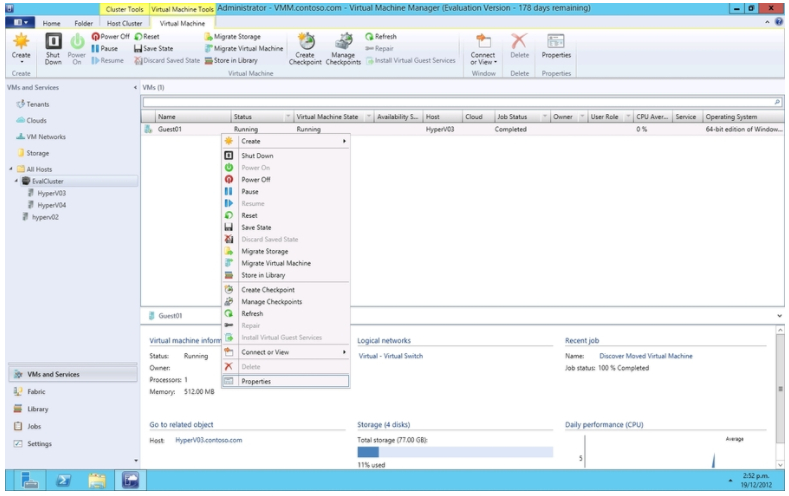The width and height of the screenshot is (789, 496).
Task: Open the Connect or View ribbon dropdown
Action: click(483, 49)
